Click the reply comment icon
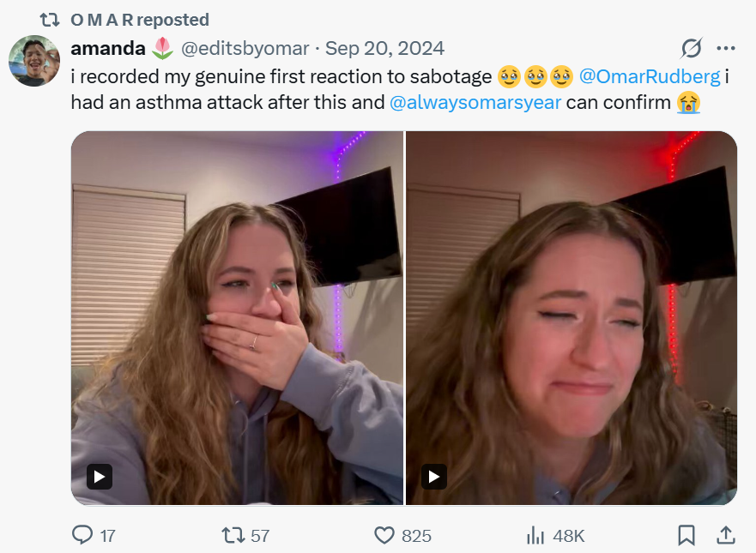Image resolution: width=756 pixels, height=553 pixels. click(x=82, y=535)
